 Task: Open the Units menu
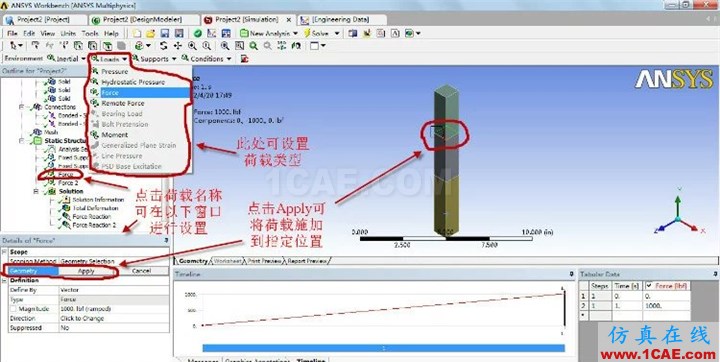pos(68,34)
